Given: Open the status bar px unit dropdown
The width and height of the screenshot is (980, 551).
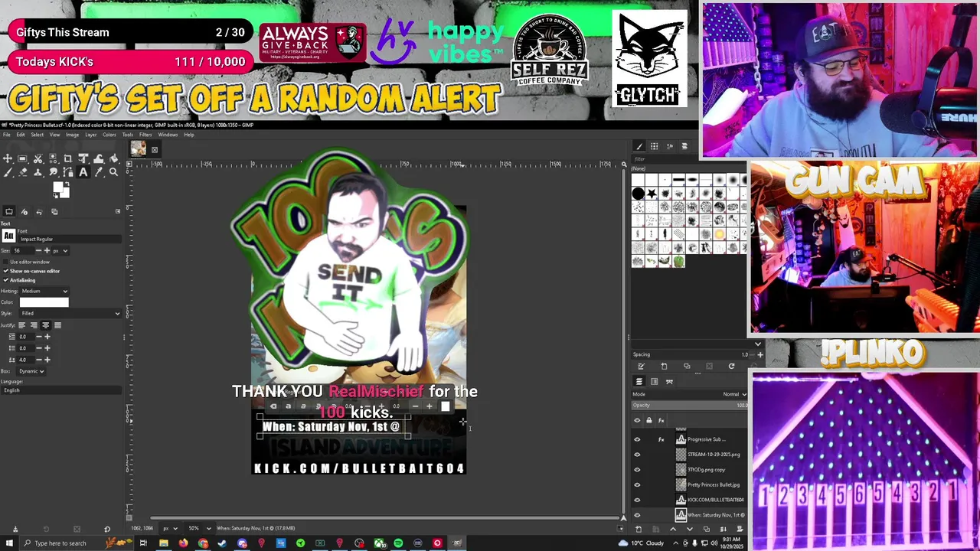Looking at the screenshot, I should (x=170, y=528).
